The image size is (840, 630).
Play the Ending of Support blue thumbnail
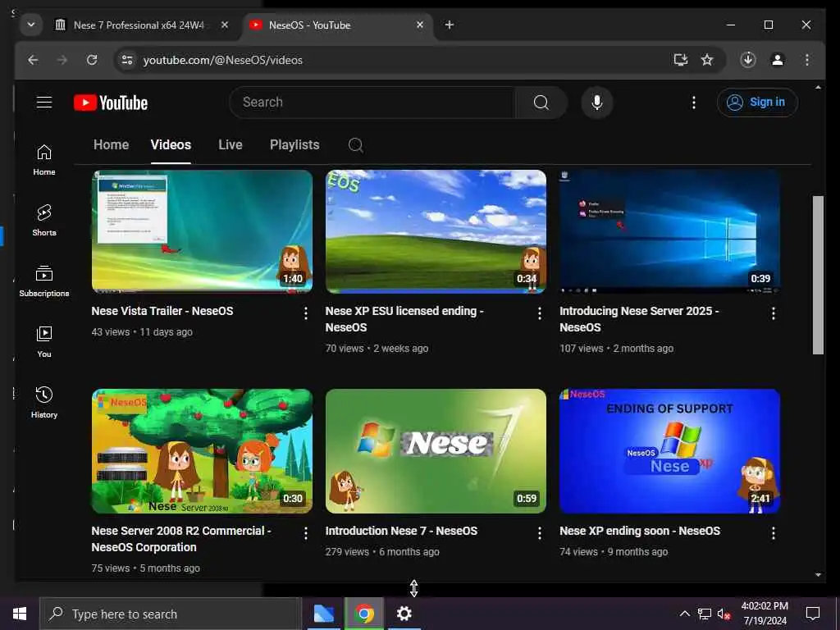click(x=669, y=451)
